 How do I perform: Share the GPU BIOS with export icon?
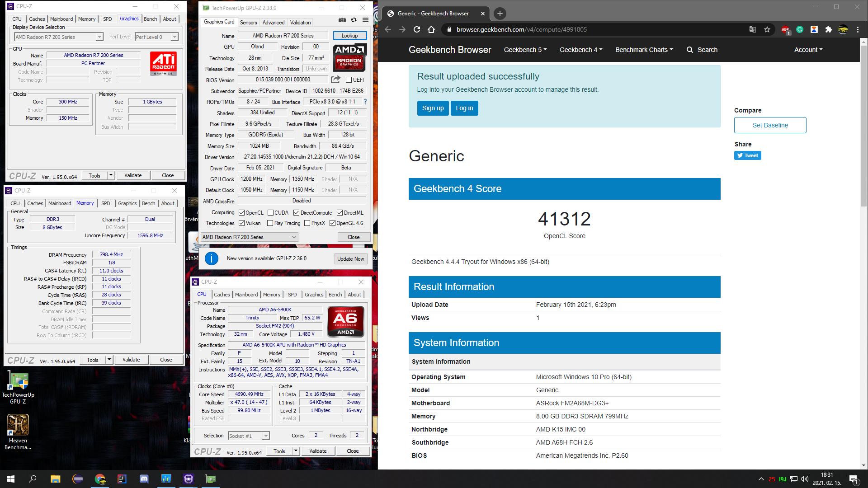[x=335, y=80]
